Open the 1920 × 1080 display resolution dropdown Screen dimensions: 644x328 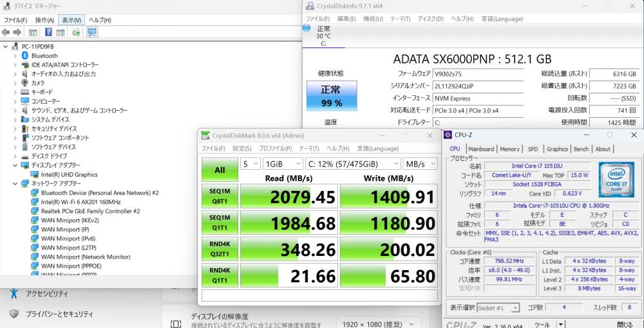point(379,324)
